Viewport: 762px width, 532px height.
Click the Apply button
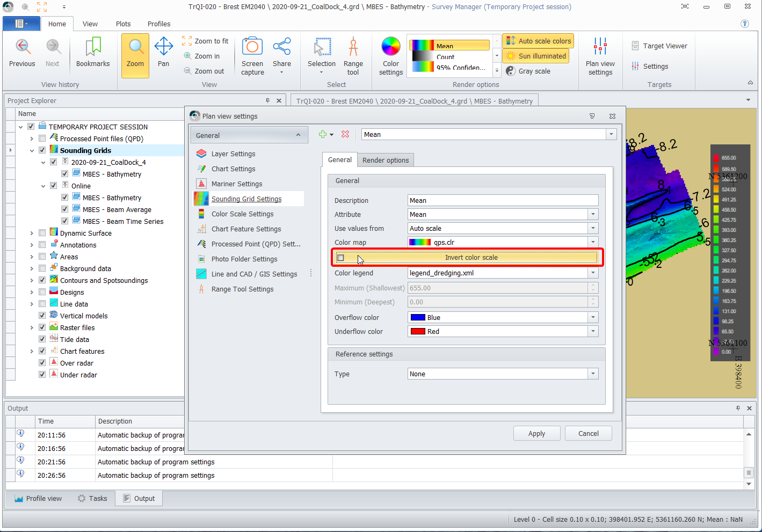tap(536, 433)
